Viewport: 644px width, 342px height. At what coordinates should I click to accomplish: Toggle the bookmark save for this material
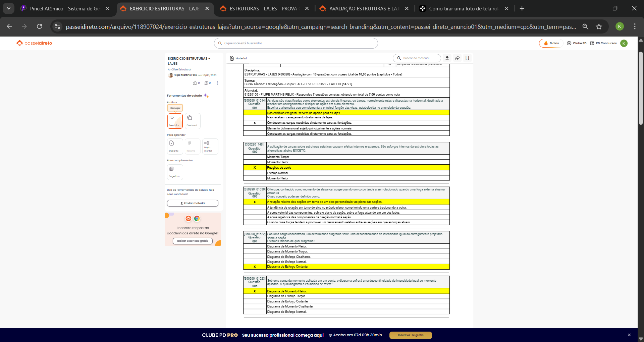pyautogui.click(x=467, y=58)
